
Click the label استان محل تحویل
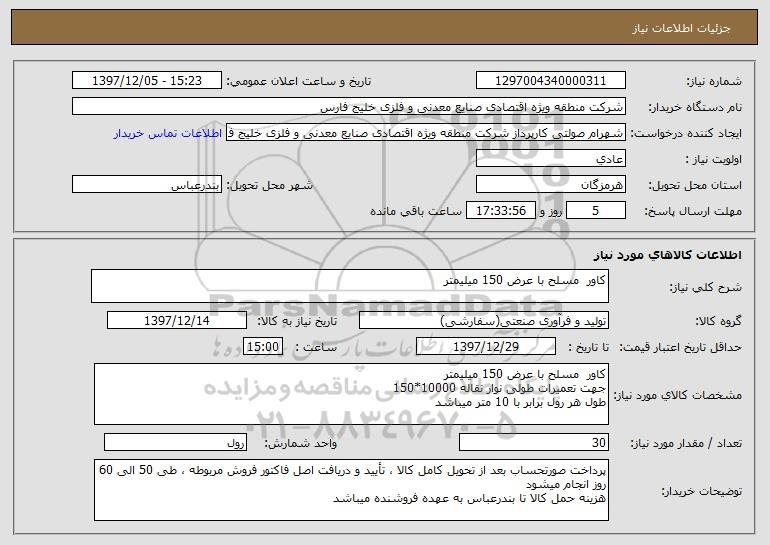point(695,186)
